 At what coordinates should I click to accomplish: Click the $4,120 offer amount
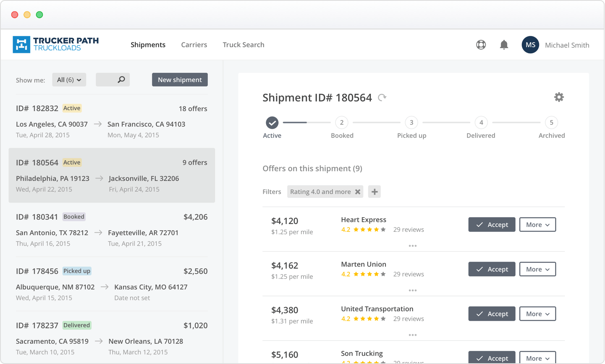pos(285,221)
